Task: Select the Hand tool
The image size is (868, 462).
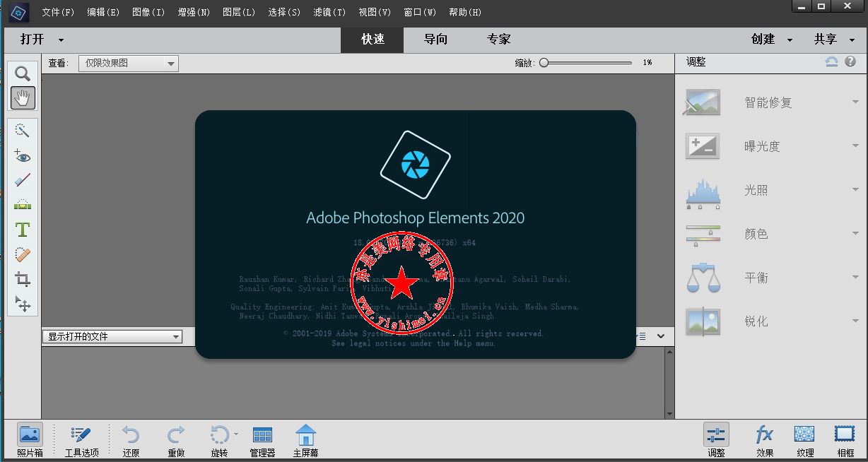Action: (x=23, y=97)
